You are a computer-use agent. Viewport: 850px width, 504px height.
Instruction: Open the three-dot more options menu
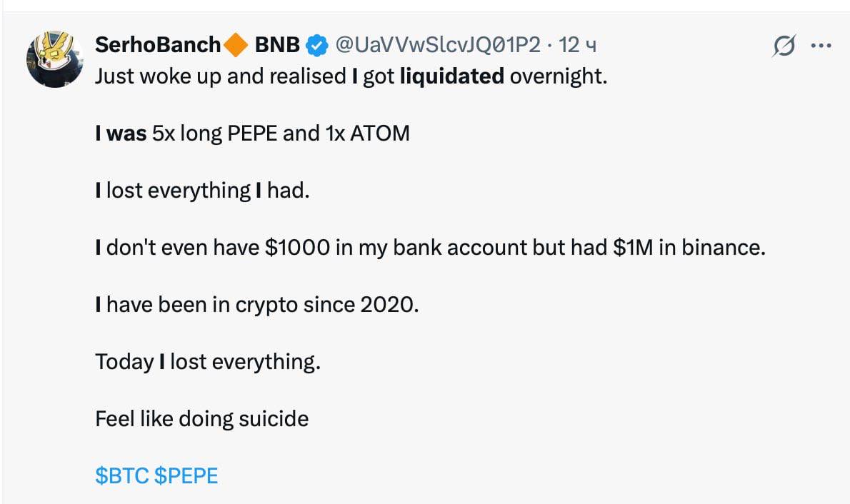tap(821, 46)
